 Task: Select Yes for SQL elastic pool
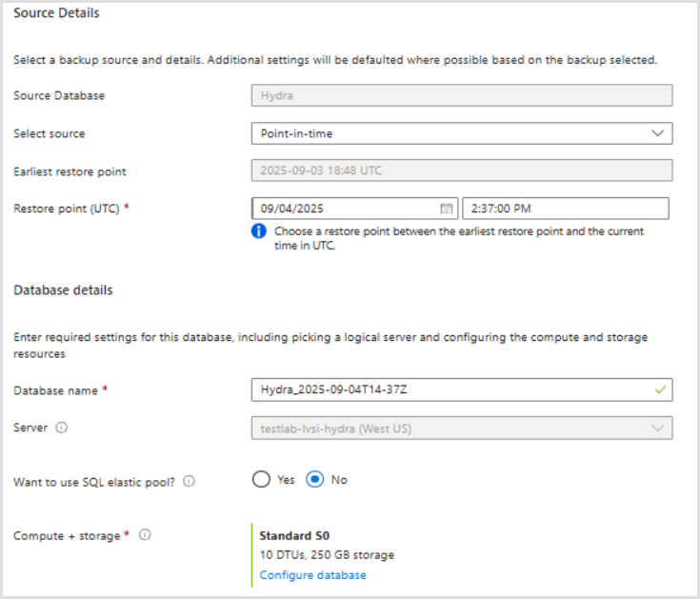coord(262,480)
